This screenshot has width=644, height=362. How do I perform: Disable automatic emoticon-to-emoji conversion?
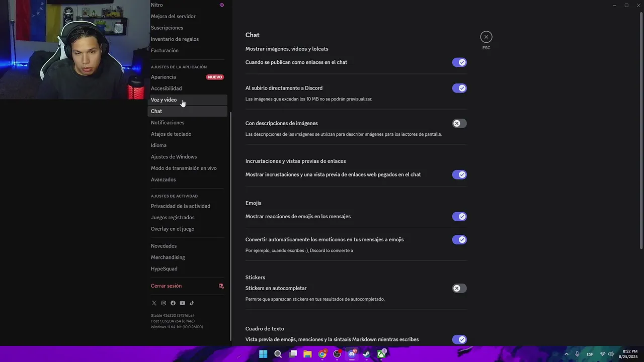click(459, 239)
